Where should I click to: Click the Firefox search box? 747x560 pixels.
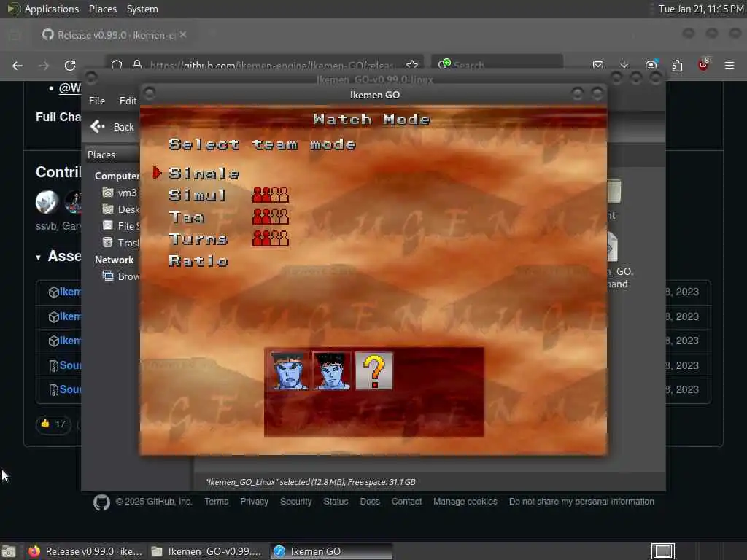click(497, 64)
